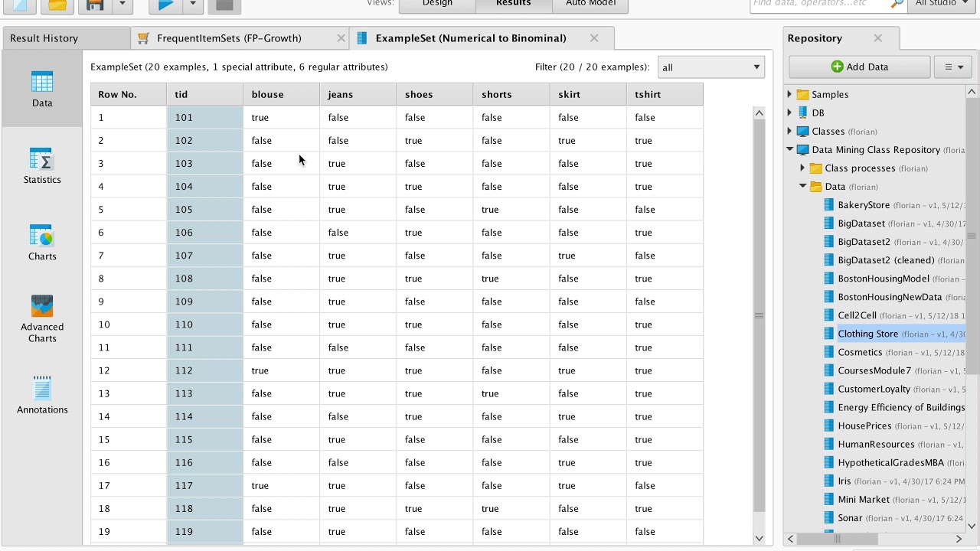980x551 pixels.
Task: Switch to the Result History tab
Action: click(67, 38)
